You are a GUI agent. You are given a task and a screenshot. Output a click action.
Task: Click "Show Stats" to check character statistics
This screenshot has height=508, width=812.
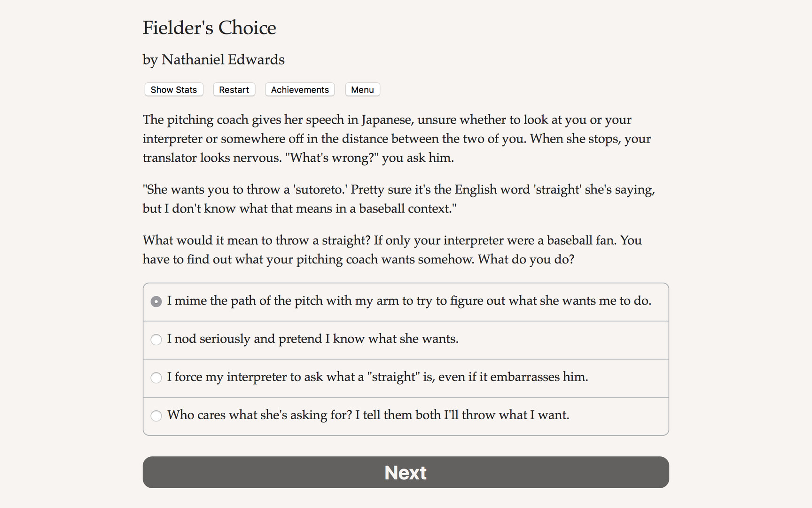173,89
